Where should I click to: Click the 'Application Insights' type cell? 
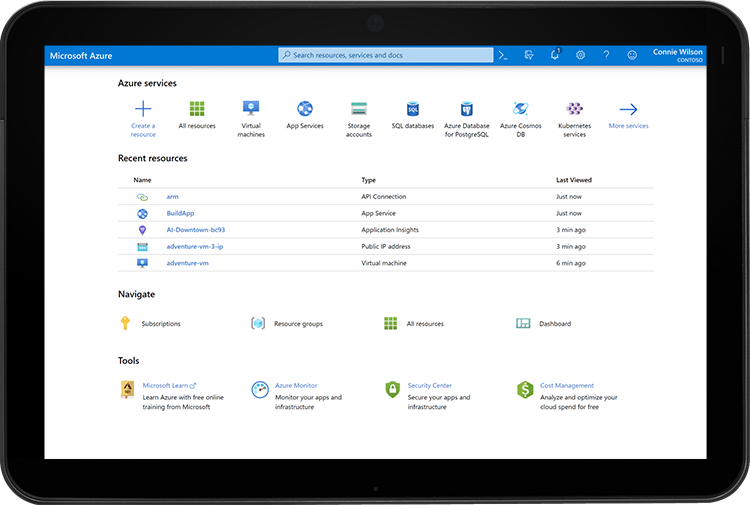click(x=390, y=230)
